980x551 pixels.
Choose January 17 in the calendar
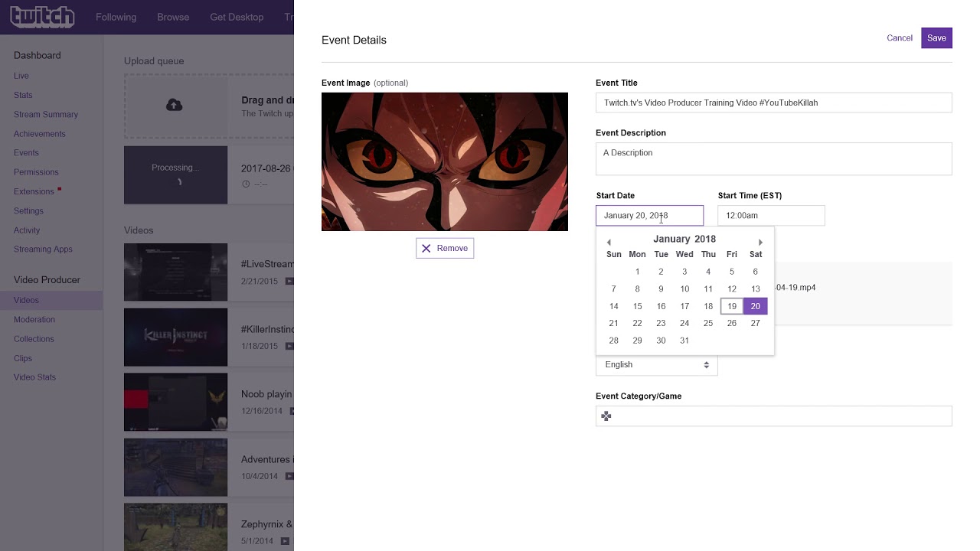coord(684,306)
